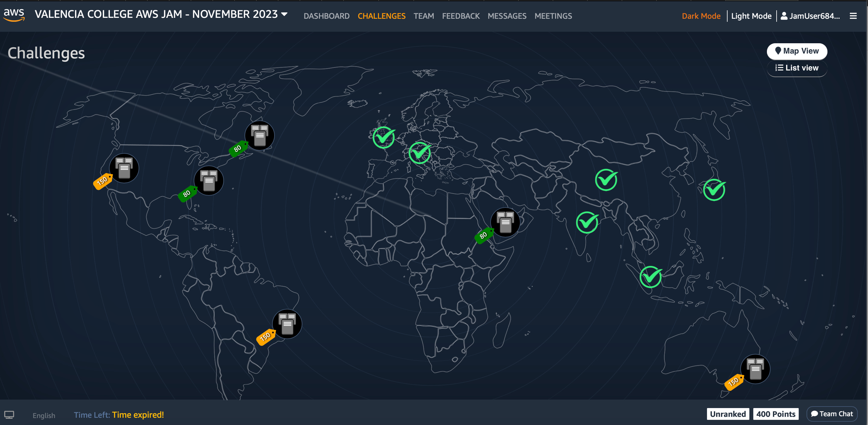Open the Team tab
The width and height of the screenshot is (868, 425).
(423, 16)
